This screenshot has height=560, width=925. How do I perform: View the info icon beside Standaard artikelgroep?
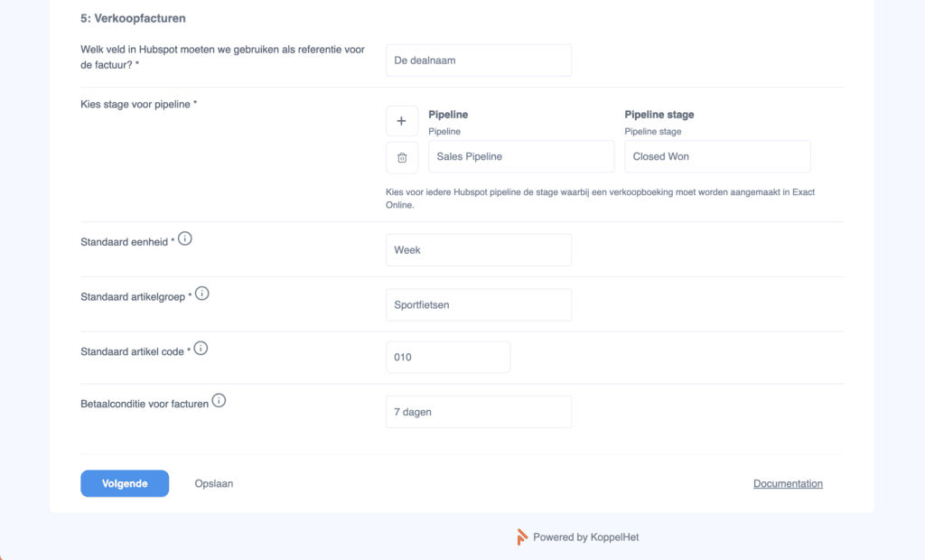pyautogui.click(x=201, y=293)
